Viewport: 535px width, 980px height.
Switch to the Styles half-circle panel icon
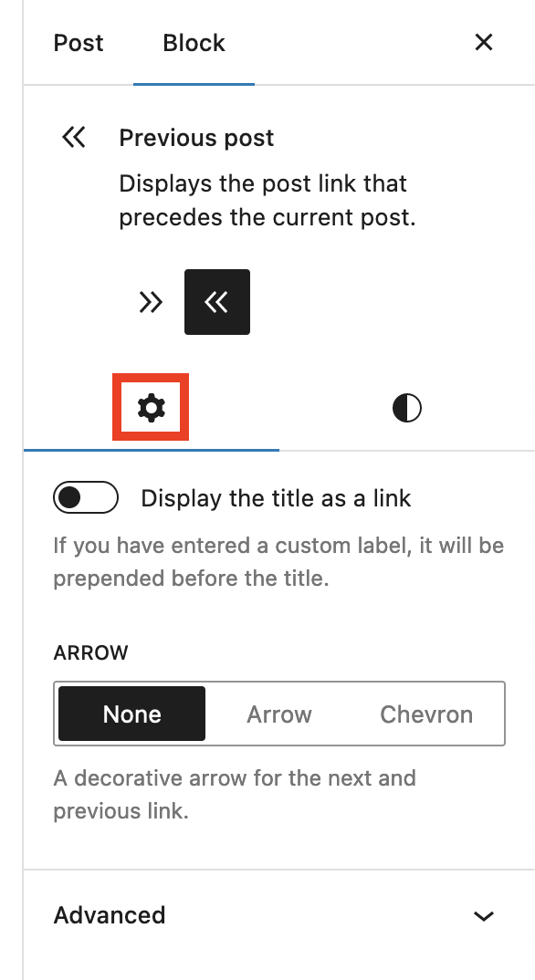coord(405,408)
